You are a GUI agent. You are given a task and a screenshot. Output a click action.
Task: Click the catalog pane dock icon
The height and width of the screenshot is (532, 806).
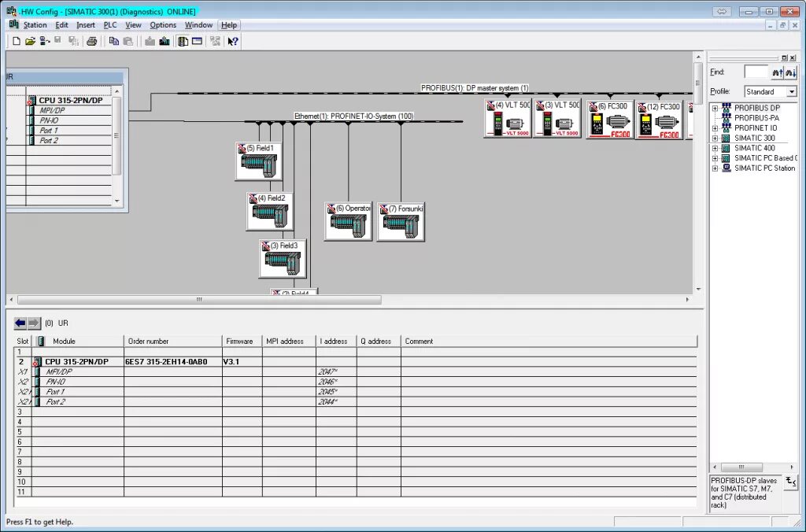tap(785, 58)
